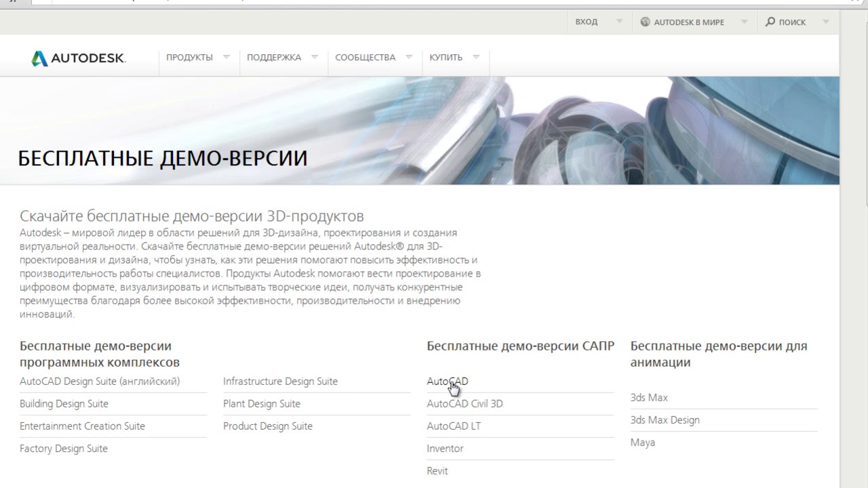This screenshot has height=488, width=868.
Task: Click the globe icon beside Autodesk в мире
Action: coord(645,22)
